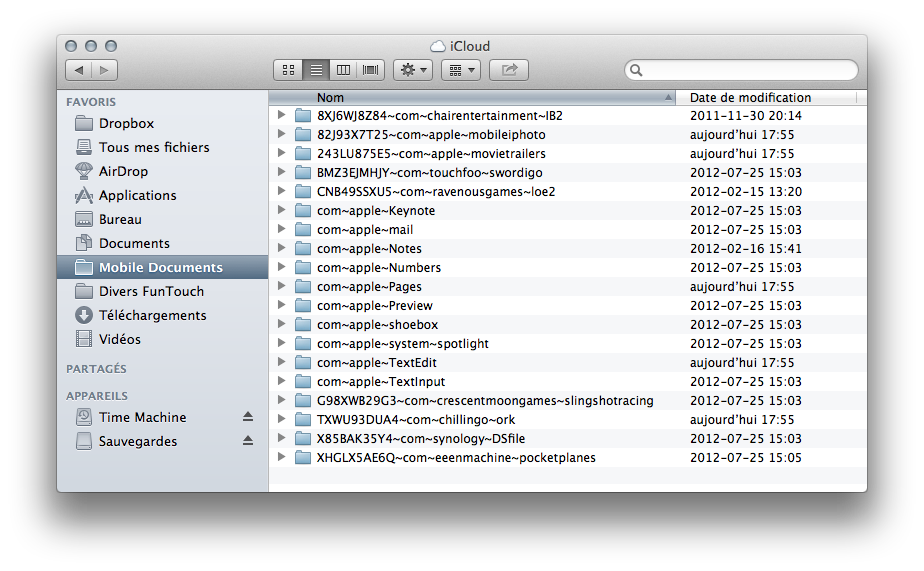Select the com~apple~Preview folder icon
Image resolution: width=924 pixels, height=571 pixels.
click(303, 306)
